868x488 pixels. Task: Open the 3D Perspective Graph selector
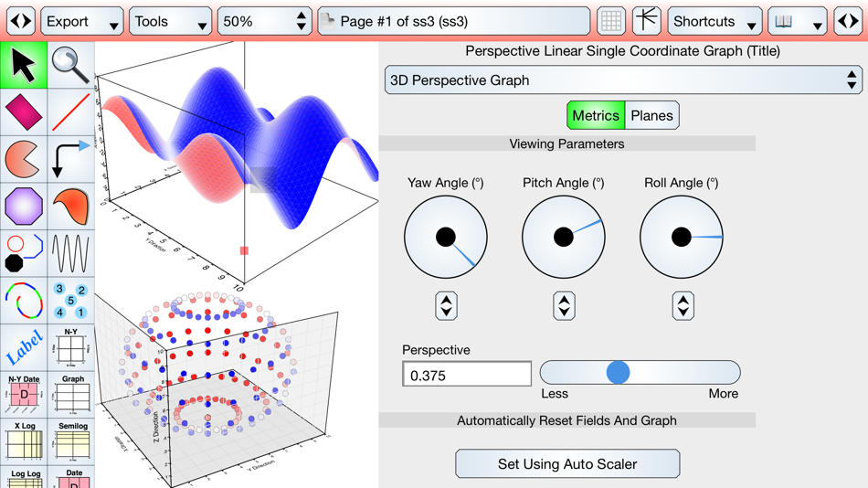623,80
